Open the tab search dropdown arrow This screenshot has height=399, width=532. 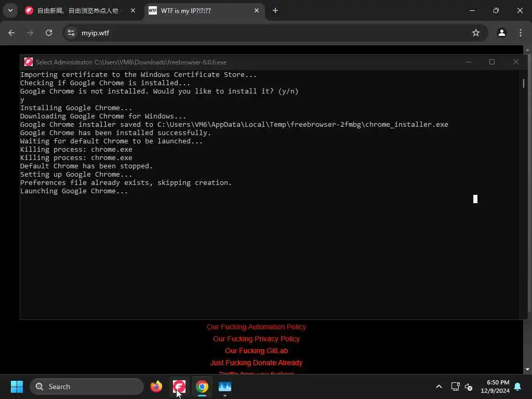coord(10,10)
